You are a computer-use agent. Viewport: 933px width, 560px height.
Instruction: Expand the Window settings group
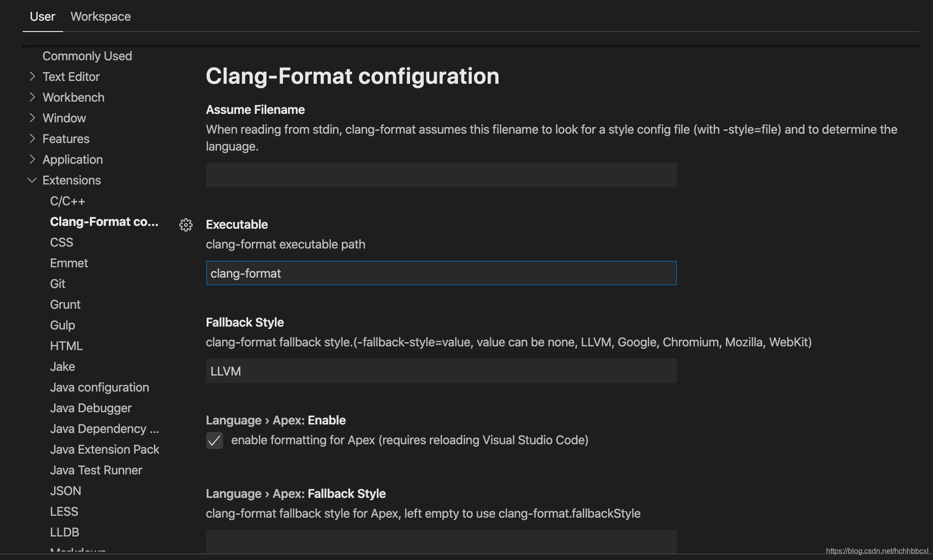coord(64,118)
